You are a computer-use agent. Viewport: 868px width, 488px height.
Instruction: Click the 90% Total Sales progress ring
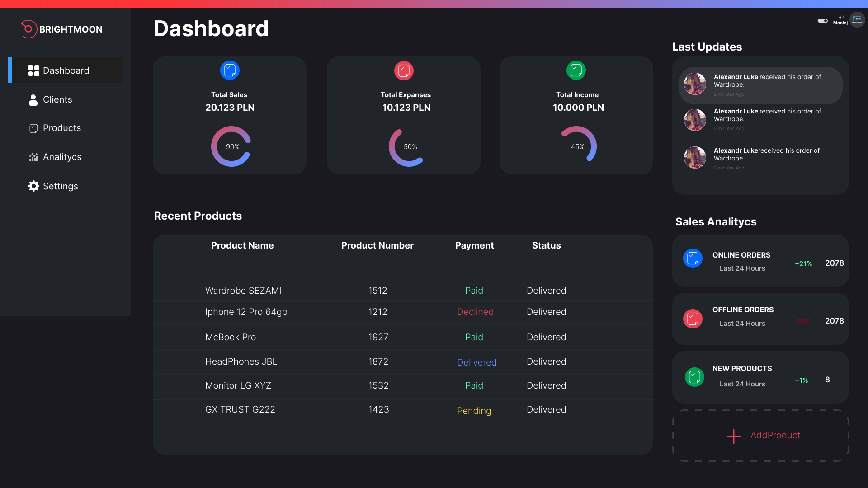231,146
